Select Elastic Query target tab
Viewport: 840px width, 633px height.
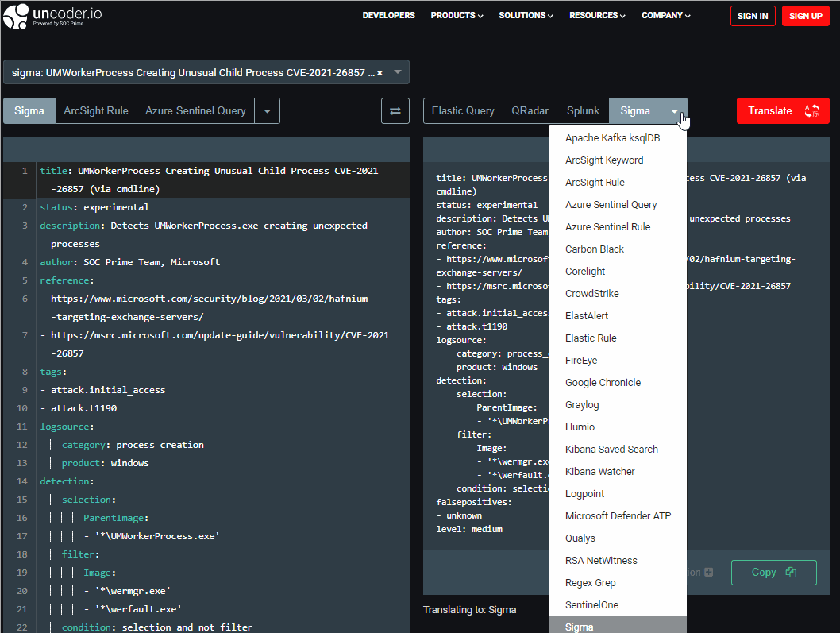point(463,111)
